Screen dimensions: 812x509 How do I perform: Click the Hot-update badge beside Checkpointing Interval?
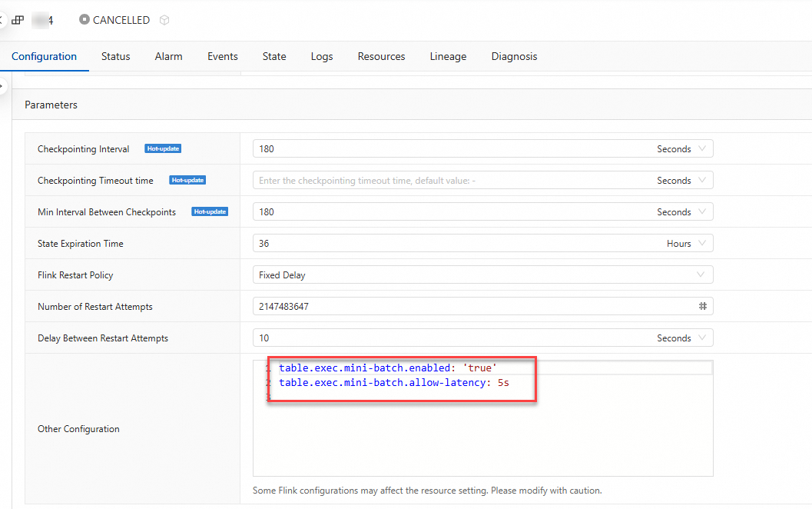(x=163, y=149)
